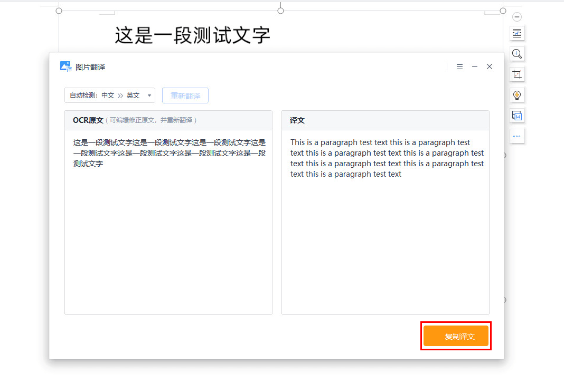
Task: Open the hamburger menu in translation dialog
Action: [x=459, y=66]
